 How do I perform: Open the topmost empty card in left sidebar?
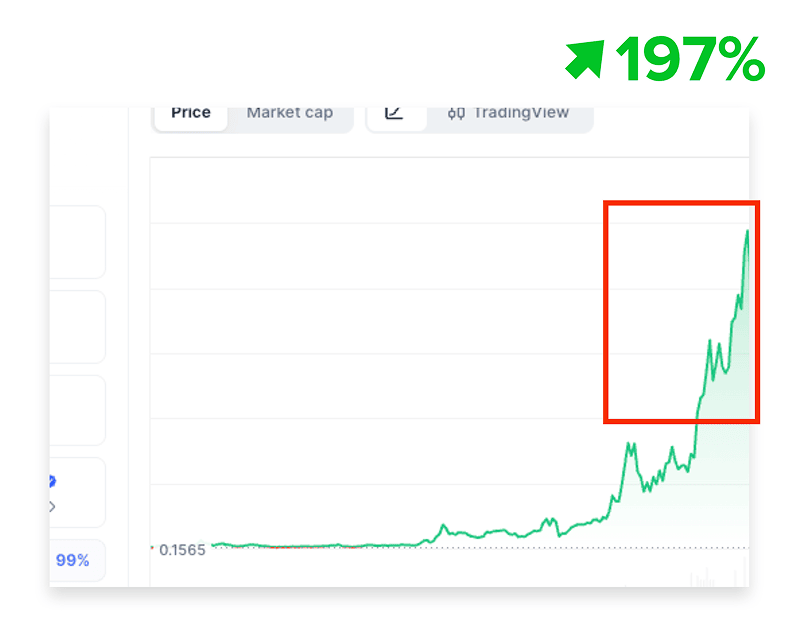78,242
